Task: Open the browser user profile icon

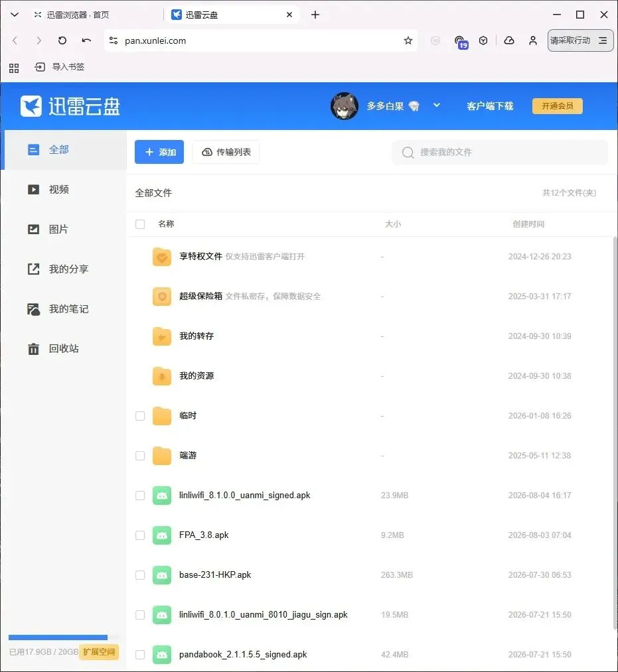Action: pyautogui.click(x=533, y=40)
